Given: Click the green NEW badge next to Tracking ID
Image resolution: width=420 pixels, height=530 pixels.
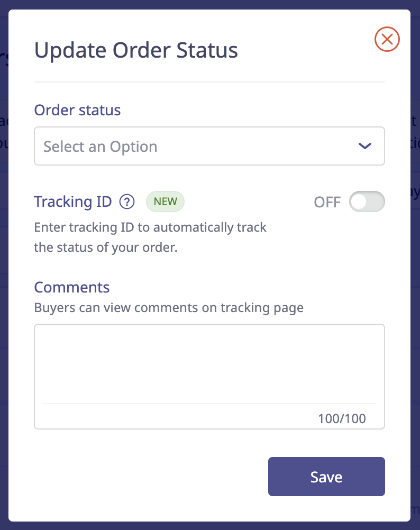Looking at the screenshot, I should coord(165,202).
